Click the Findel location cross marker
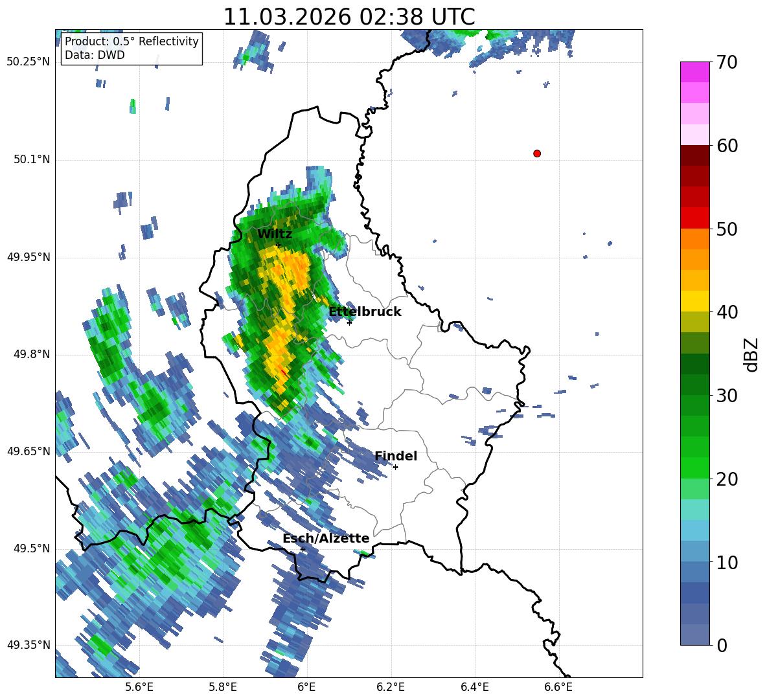This screenshot has width=767, height=700. [395, 468]
